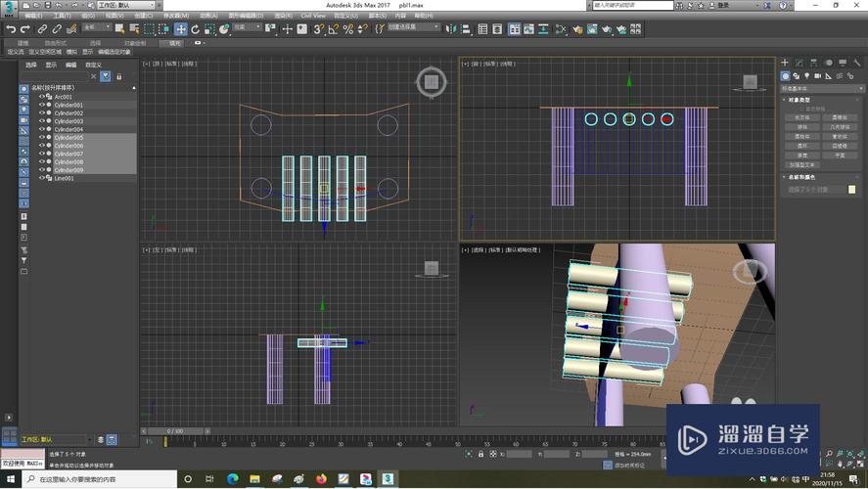
Task: Toggle Angle Snap button
Action: coord(334,29)
